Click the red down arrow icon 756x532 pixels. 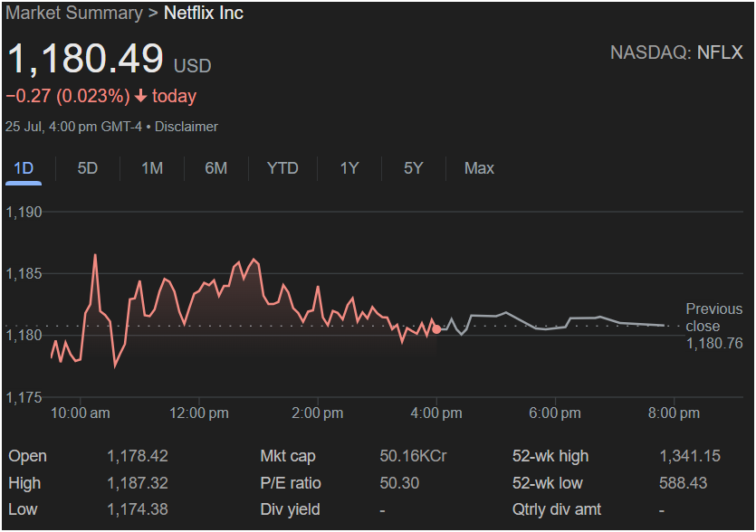[x=140, y=96]
